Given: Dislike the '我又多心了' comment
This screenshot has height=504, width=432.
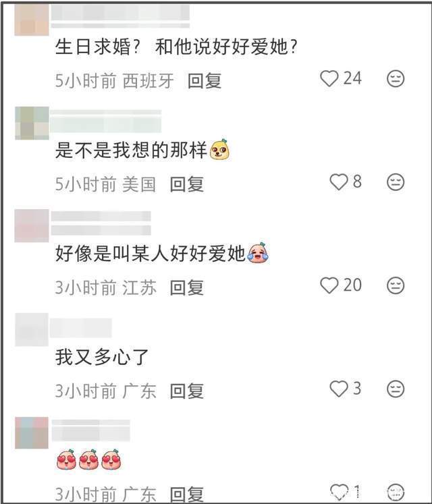Looking at the screenshot, I should (x=396, y=389).
